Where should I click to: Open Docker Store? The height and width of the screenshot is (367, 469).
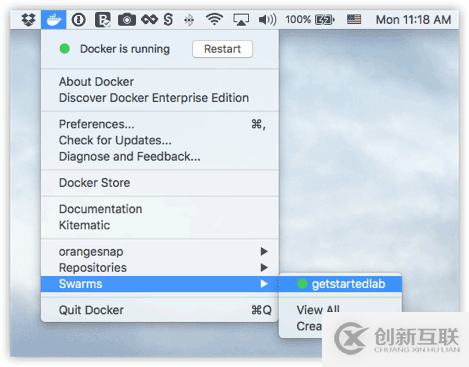coord(160,183)
